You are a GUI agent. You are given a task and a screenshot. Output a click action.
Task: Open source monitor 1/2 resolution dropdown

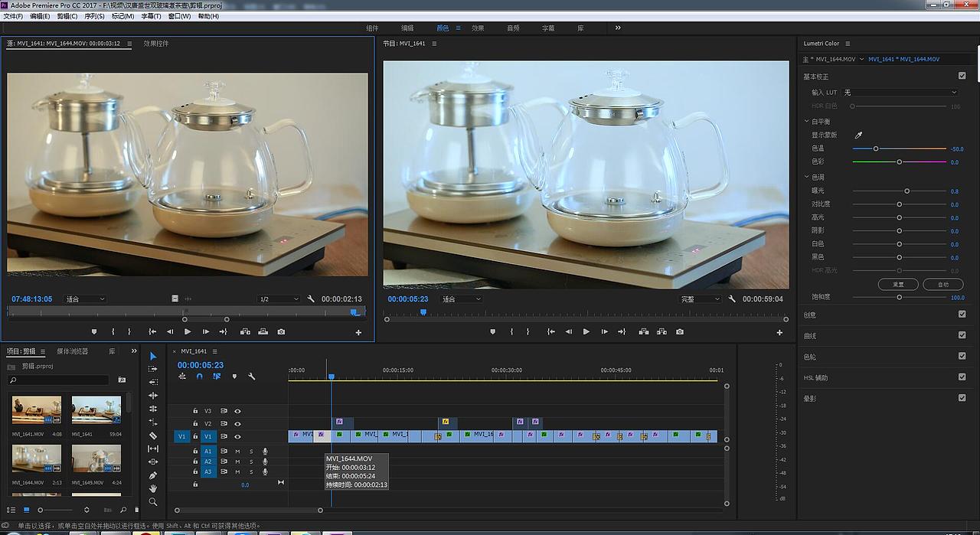[x=279, y=299]
